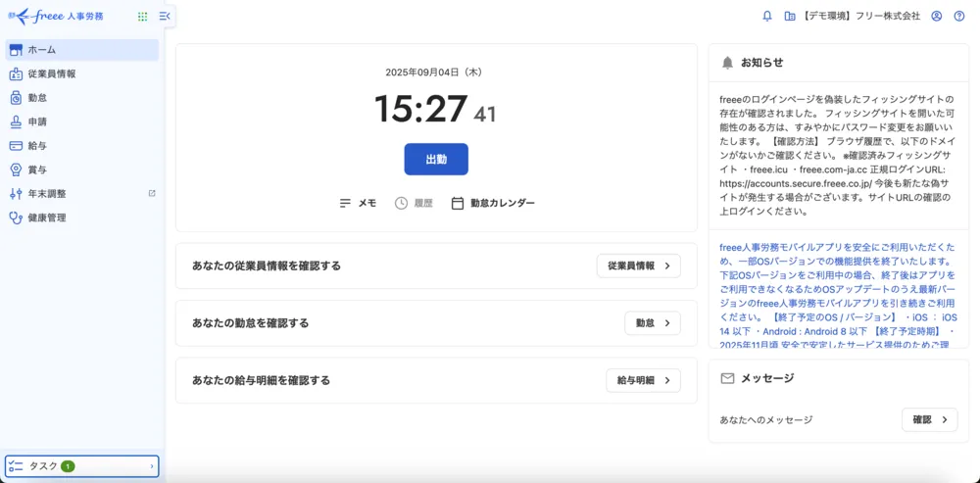This screenshot has height=483, width=980.
Task: Click あなたへのメッセージ text
Action: [x=766, y=420]
